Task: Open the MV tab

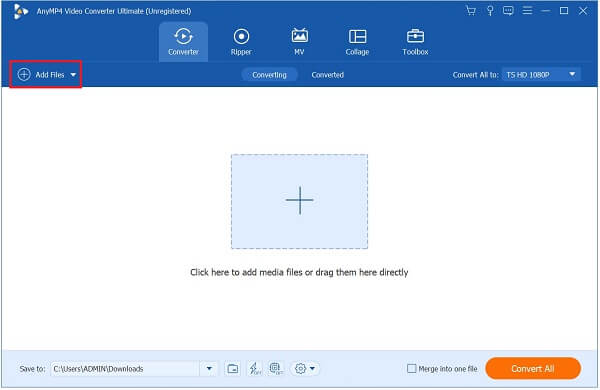Action: point(299,41)
